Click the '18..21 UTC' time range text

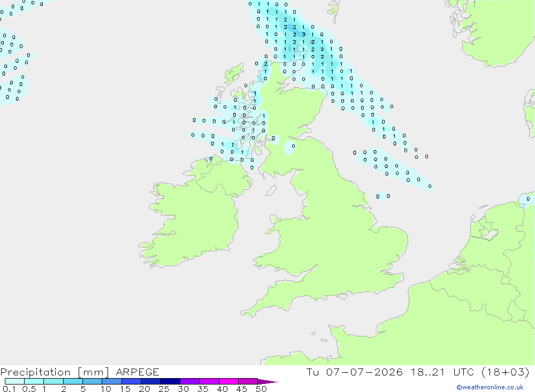click(442, 372)
